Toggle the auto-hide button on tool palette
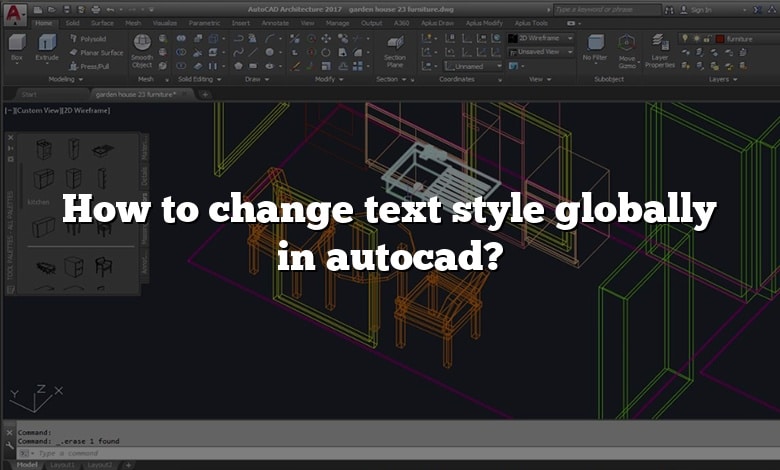Viewport: 780px width, 470px height. (10, 148)
